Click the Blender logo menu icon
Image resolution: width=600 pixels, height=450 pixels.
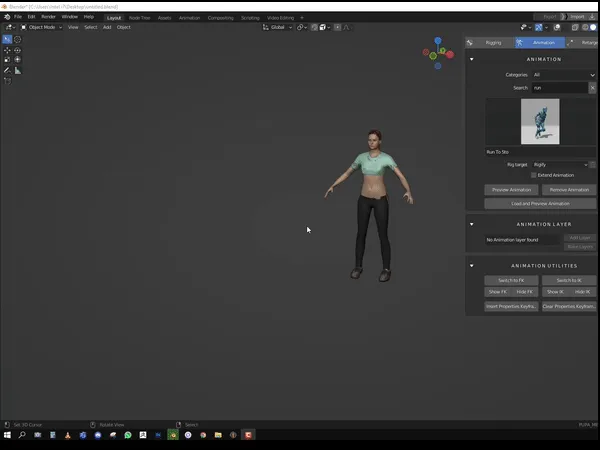click(x=7, y=17)
